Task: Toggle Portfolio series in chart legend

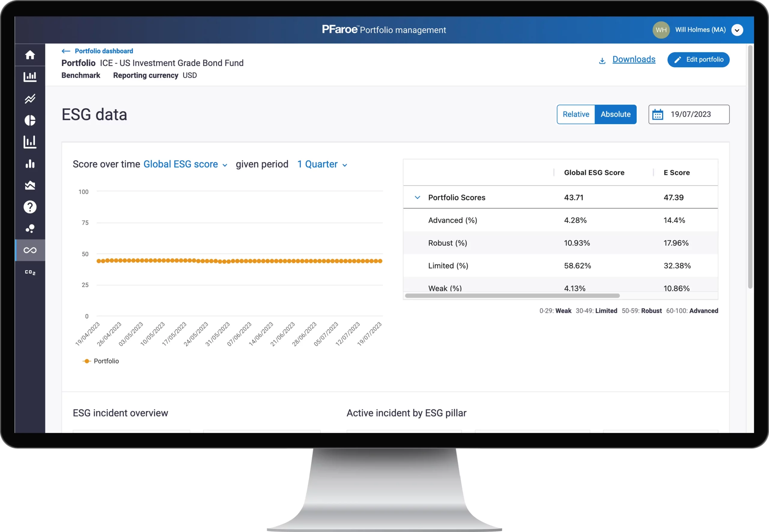Action: pos(101,361)
